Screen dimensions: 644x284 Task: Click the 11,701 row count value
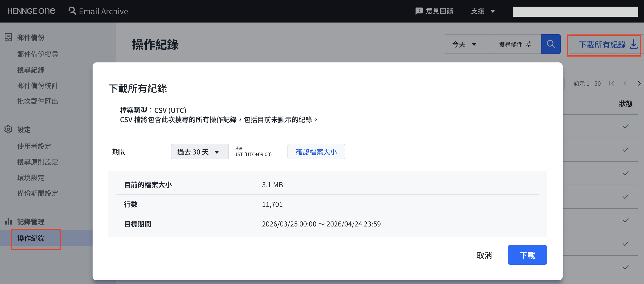(x=272, y=204)
